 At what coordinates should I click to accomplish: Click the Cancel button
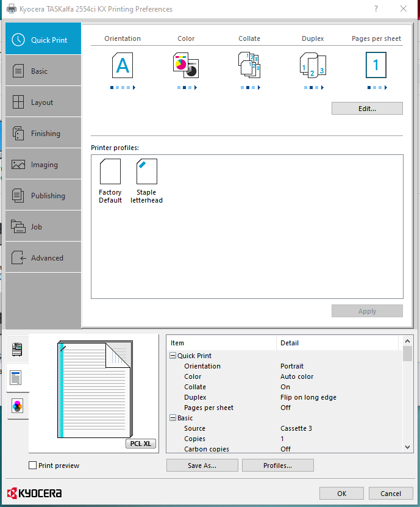391,494
